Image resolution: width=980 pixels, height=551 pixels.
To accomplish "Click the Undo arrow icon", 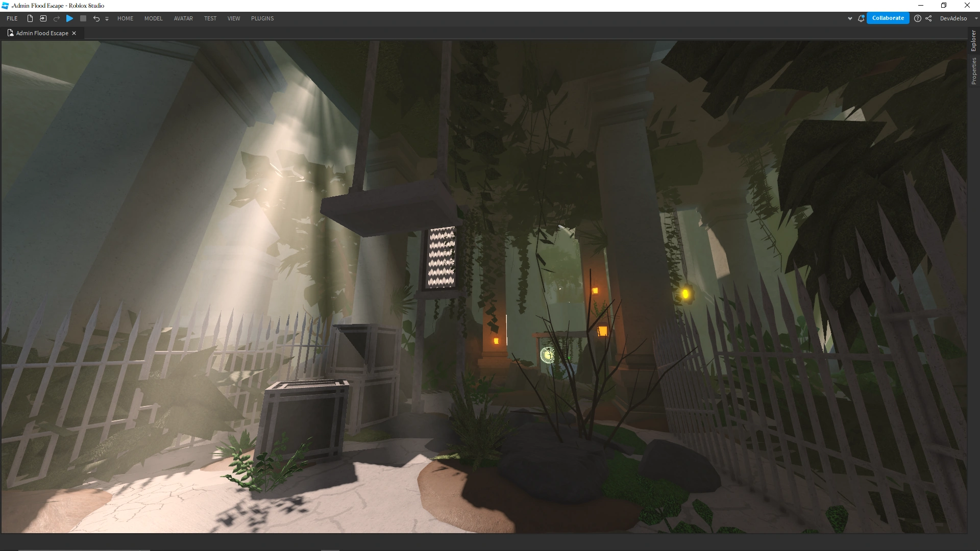I will pyautogui.click(x=96, y=18).
